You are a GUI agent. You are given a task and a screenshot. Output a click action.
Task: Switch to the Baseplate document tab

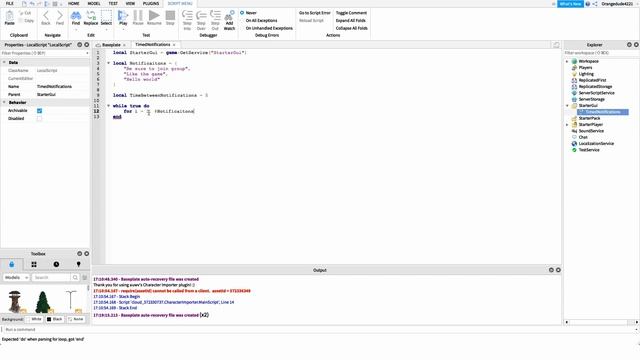coord(111,45)
